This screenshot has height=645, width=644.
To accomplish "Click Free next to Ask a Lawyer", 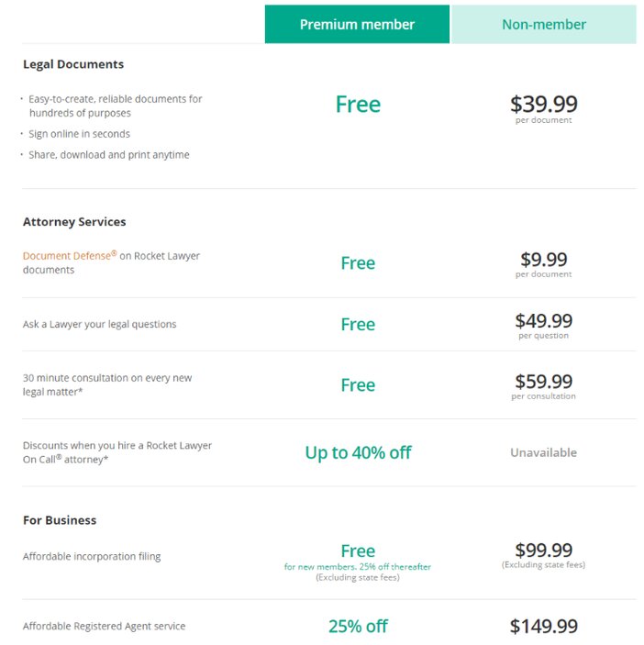I will tap(358, 324).
